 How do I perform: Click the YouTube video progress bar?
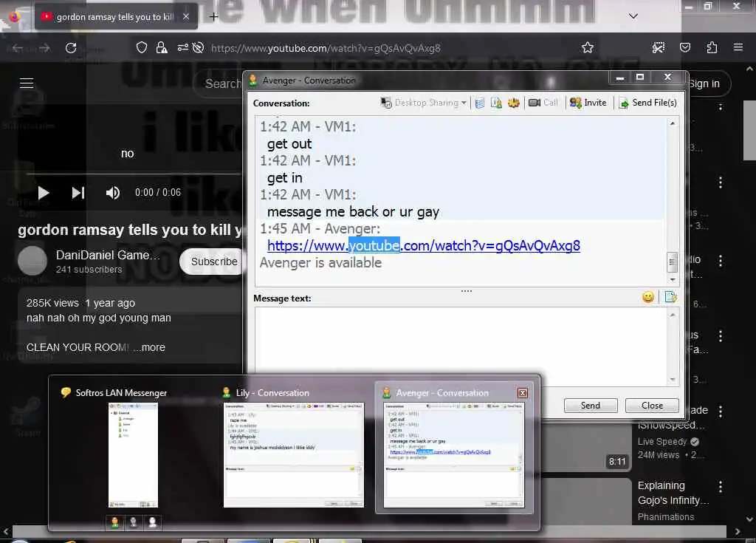pos(134,173)
